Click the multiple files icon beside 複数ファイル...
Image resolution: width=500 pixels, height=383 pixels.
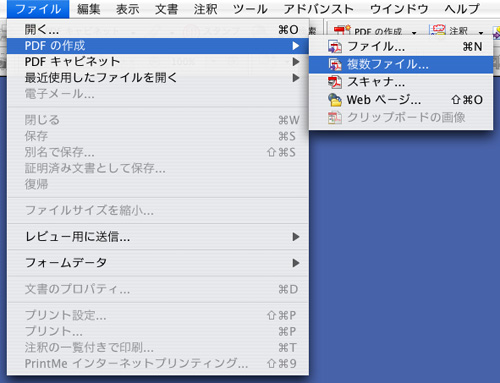[x=335, y=64]
